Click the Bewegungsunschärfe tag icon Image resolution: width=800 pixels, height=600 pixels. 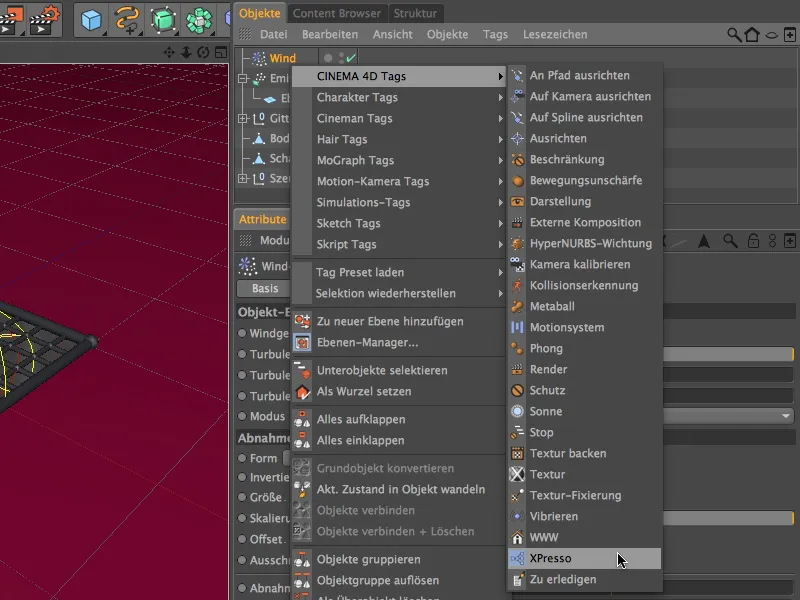(517, 181)
